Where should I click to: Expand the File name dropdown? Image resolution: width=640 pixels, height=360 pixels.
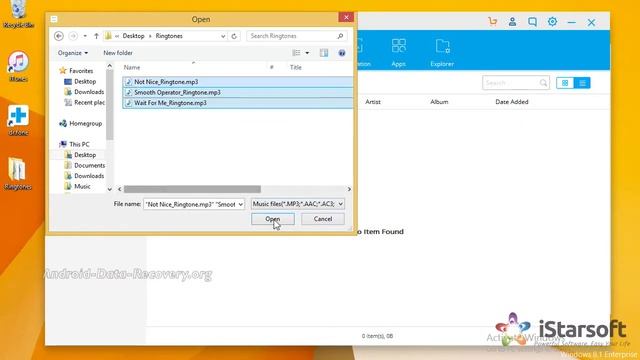[x=241, y=204]
